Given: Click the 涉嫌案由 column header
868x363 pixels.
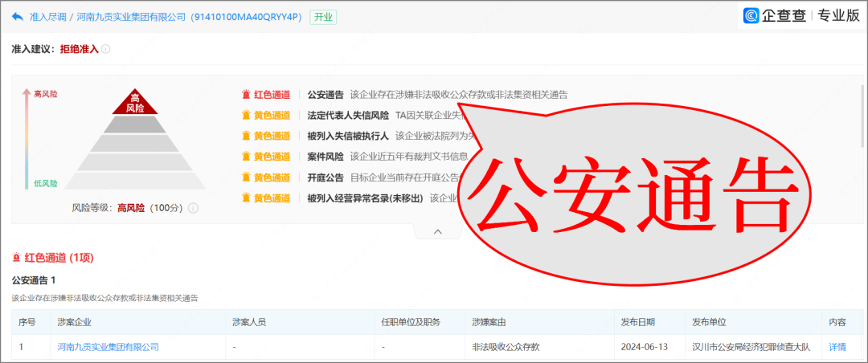Looking at the screenshot, I should [490, 322].
